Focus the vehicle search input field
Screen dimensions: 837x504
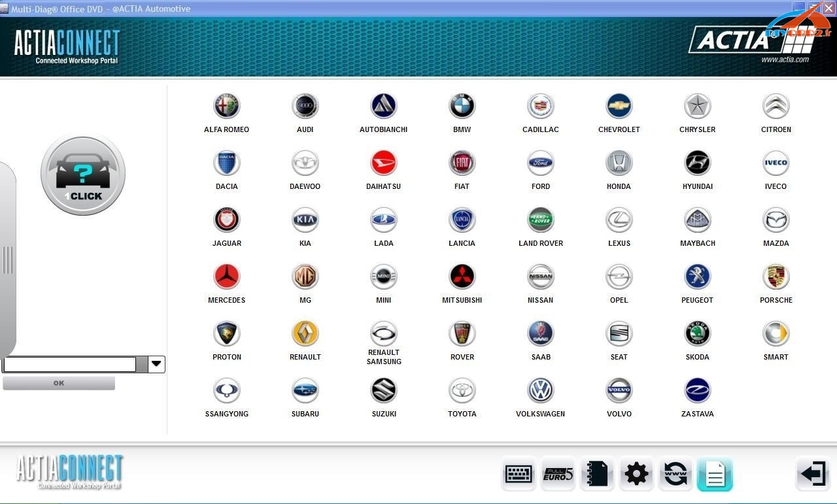point(70,364)
